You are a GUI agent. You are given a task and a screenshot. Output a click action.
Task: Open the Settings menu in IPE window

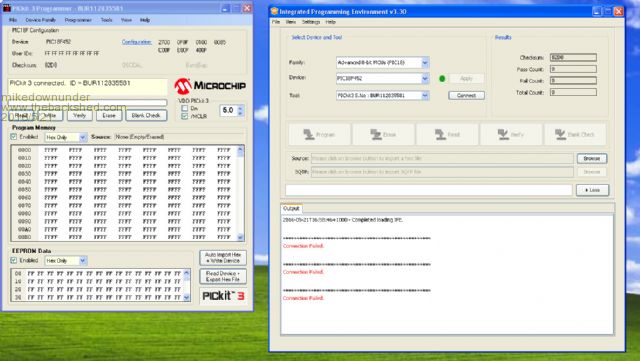(311, 22)
